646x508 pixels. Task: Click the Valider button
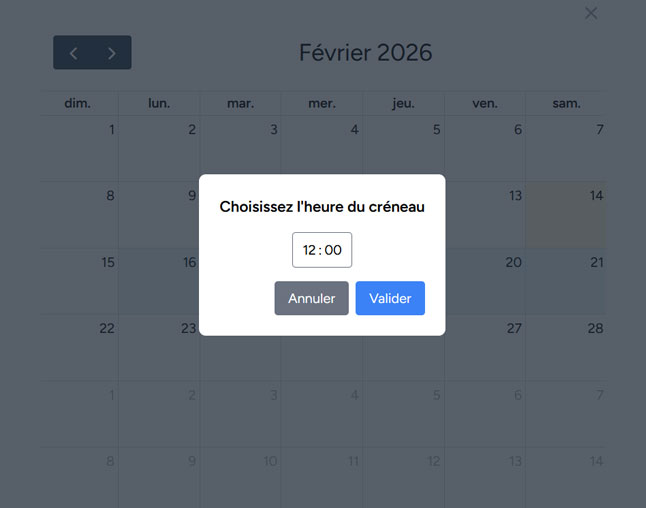point(390,298)
